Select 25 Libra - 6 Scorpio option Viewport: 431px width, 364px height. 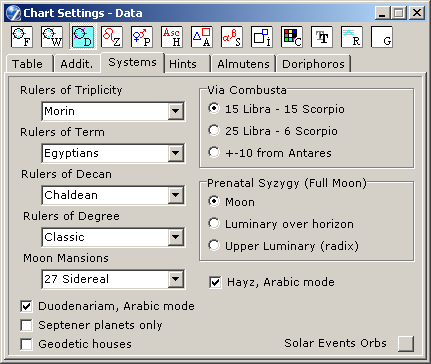(214, 131)
